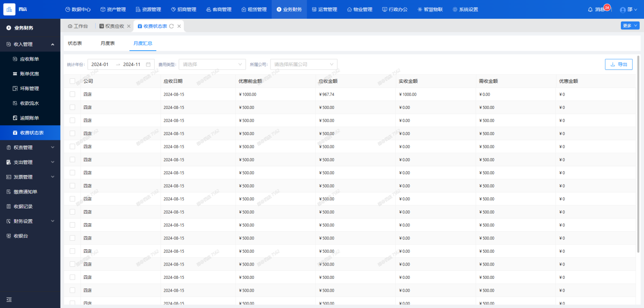Open 运营管理 in top navigation
The image size is (644, 308).
(324, 9)
